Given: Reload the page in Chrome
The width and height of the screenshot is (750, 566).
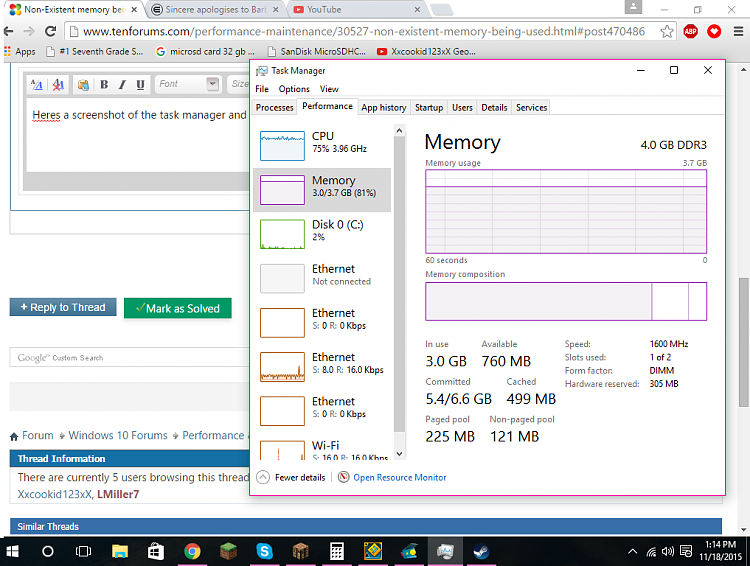Looking at the screenshot, I should click(50, 32).
